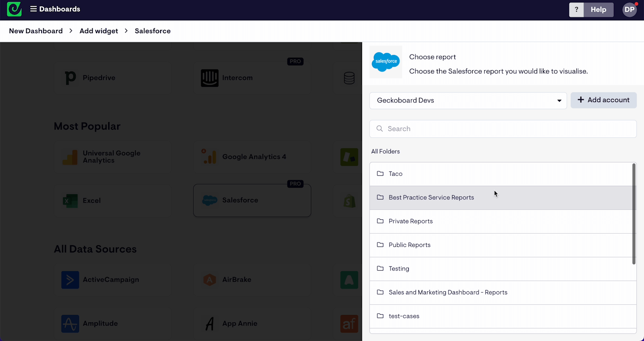Focus the report Search field
This screenshot has height=341, width=644.
[x=503, y=129]
